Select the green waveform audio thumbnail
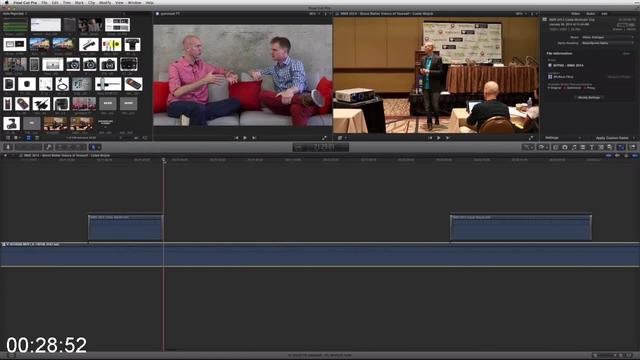This screenshot has height=360, width=640. point(16,25)
